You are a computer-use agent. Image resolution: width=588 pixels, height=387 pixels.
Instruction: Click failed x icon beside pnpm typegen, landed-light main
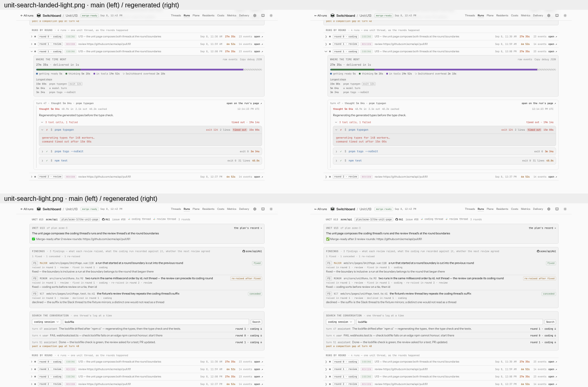[x=47, y=130]
